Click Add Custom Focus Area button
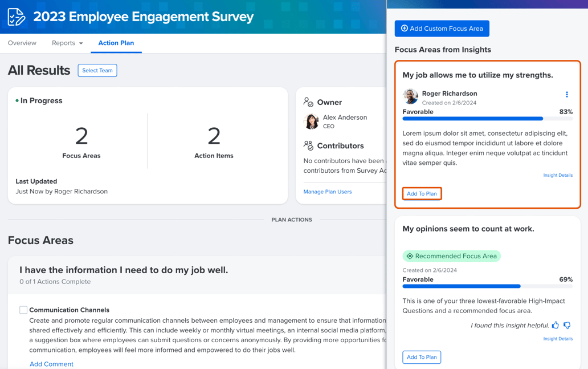588x369 pixels. (x=442, y=29)
